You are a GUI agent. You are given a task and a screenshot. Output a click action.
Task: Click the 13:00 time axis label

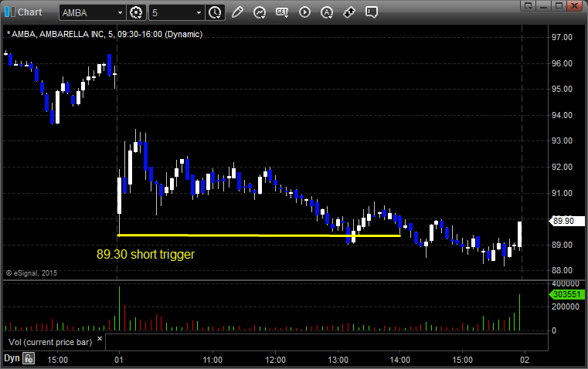[x=338, y=360]
